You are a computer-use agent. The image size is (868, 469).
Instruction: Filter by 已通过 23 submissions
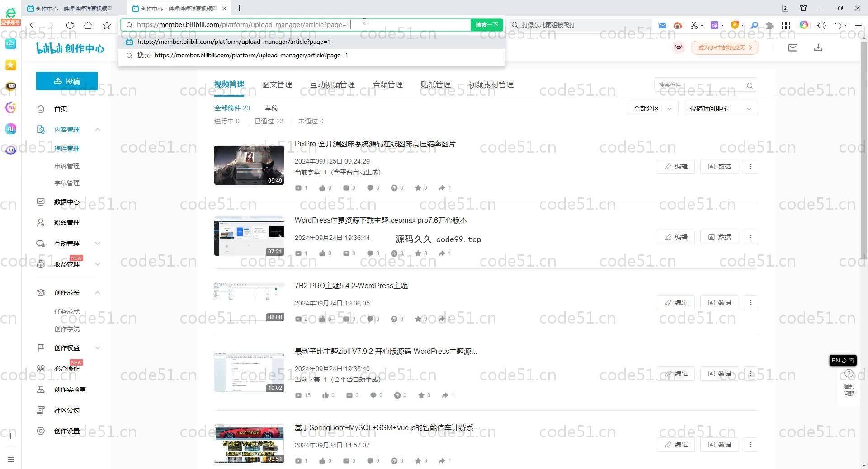[x=269, y=121]
